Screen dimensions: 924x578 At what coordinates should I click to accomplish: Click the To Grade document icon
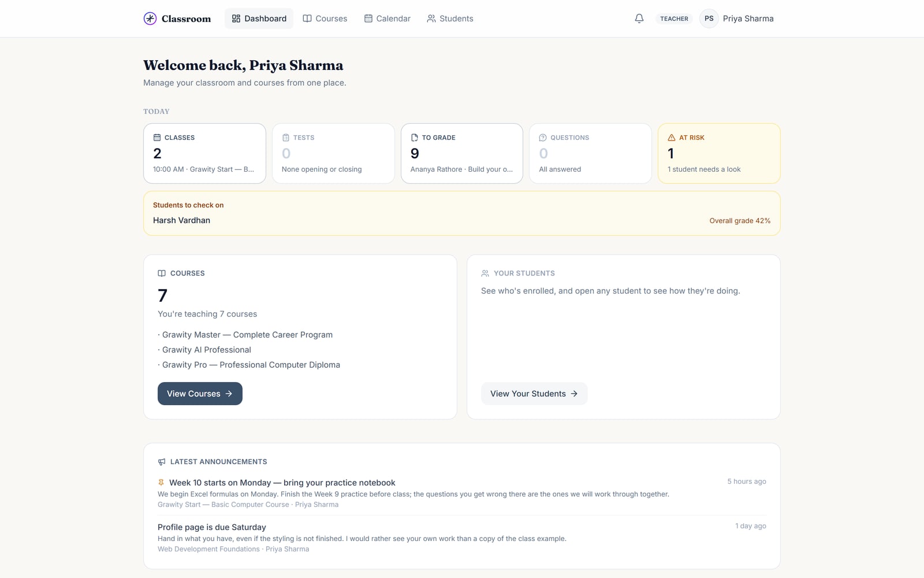tap(415, 138)
